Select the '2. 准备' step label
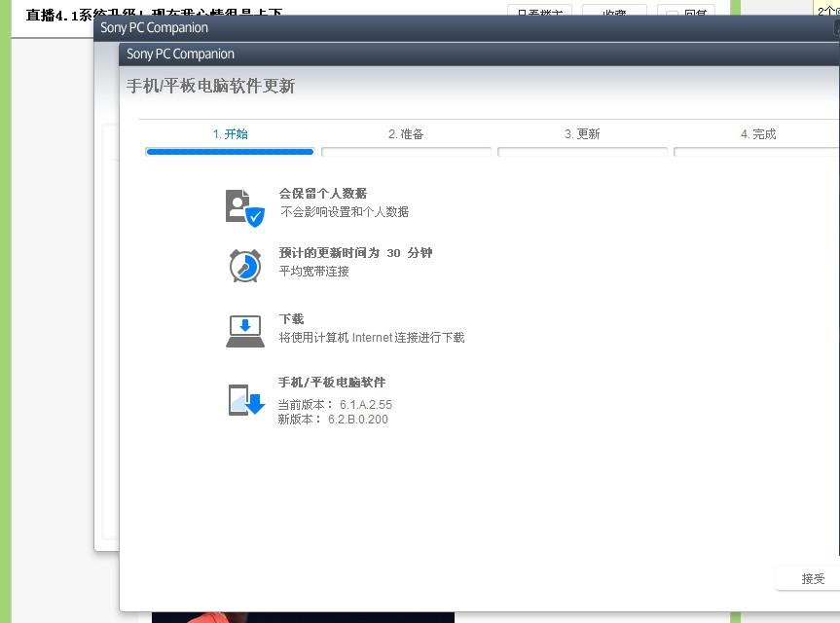The width and height of the screenshot is (840, 623). [x=406, y=134]
